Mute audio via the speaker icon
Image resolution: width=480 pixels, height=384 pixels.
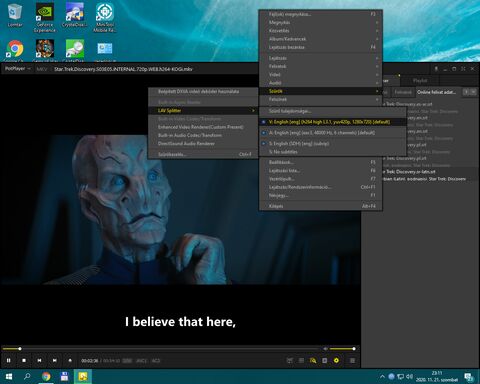[325, 349]
